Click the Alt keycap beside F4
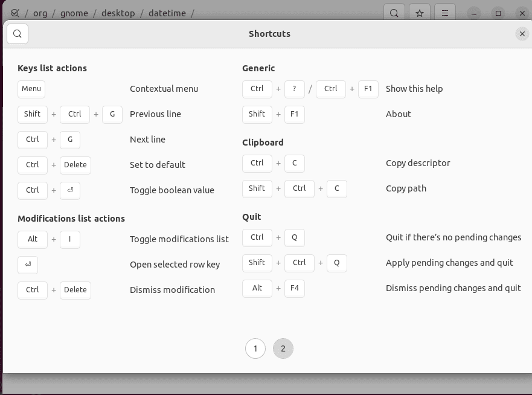 [257, 288]
